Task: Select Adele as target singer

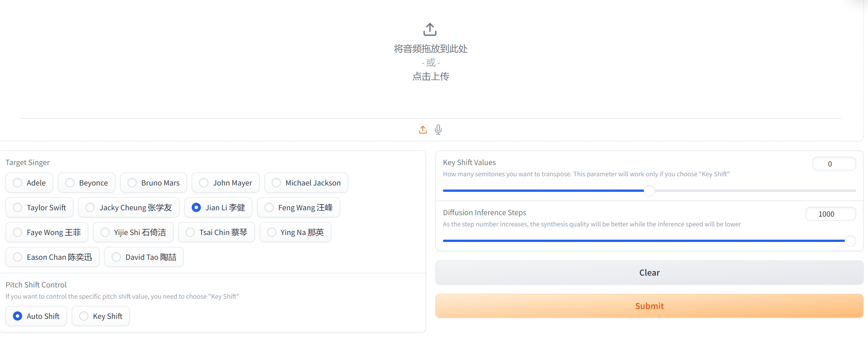Action: point(18,183)
